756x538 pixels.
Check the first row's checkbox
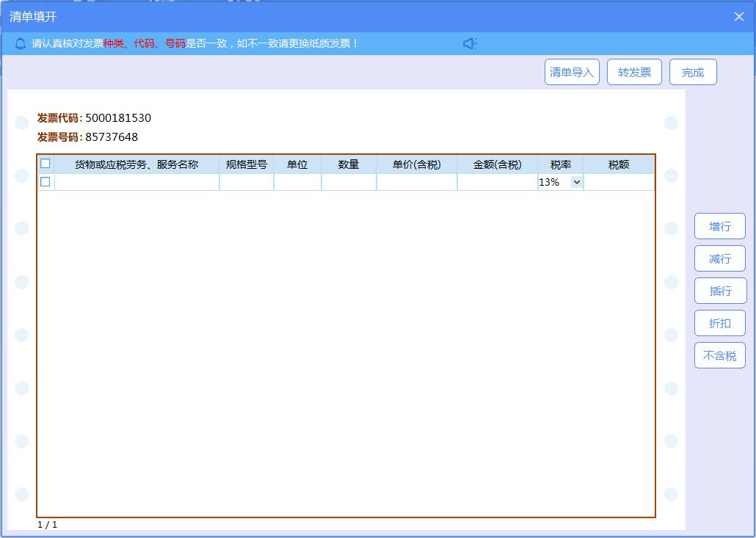click(46, 182)
